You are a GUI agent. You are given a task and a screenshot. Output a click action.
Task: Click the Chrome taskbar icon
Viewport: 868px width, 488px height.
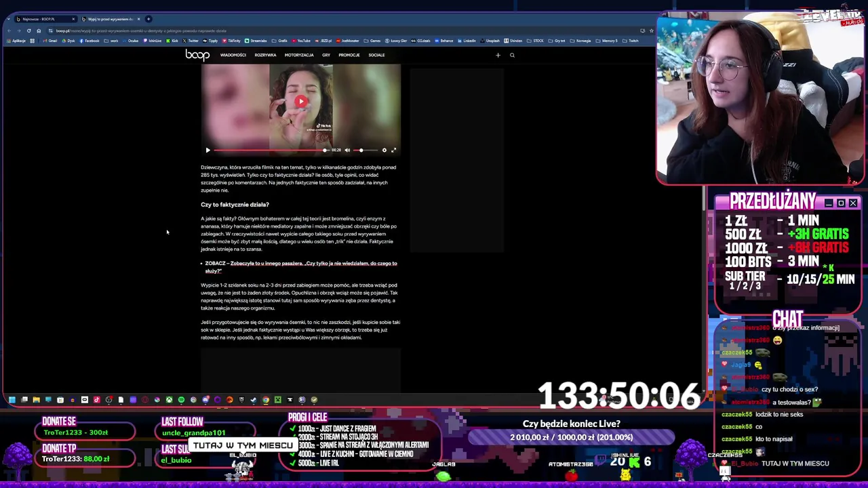tap(266, 400)
